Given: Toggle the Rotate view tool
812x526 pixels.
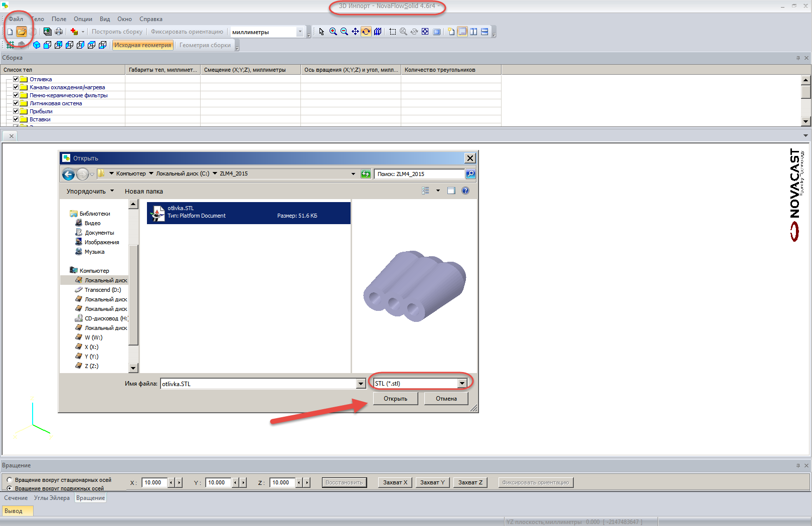Looking at the screenshot, I should point(366,32).
